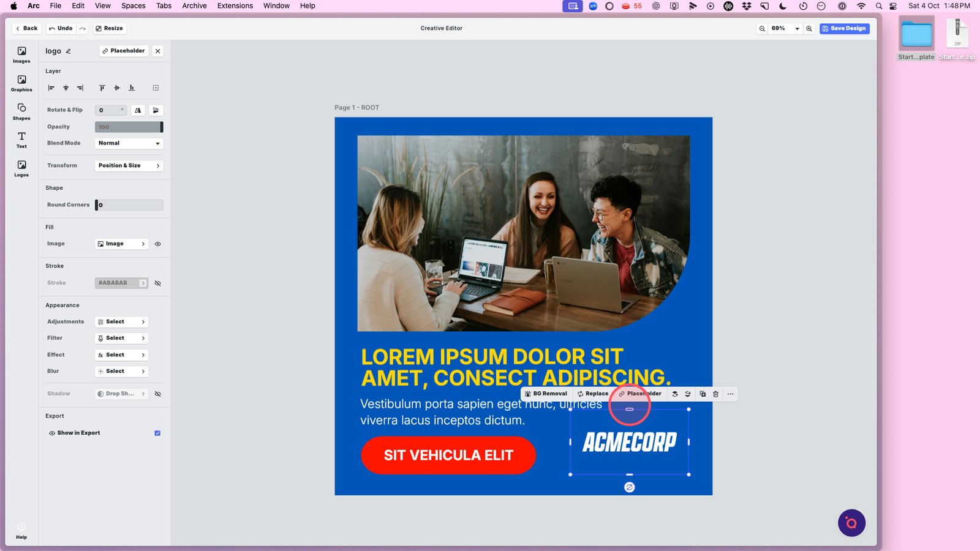Image resolution: width=980 pixels, height=551 pixels.
Task: Open more options in floating toolbar
Action: click(730, 394)
